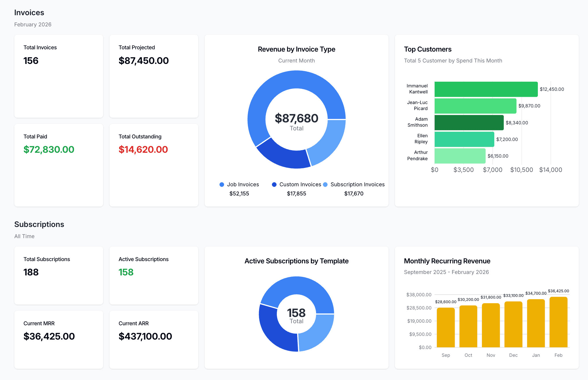The height and width of the screenshot is (380, 588).
Task: Click the Dec MRR yellow bar
Action: (x=513, y=324)
